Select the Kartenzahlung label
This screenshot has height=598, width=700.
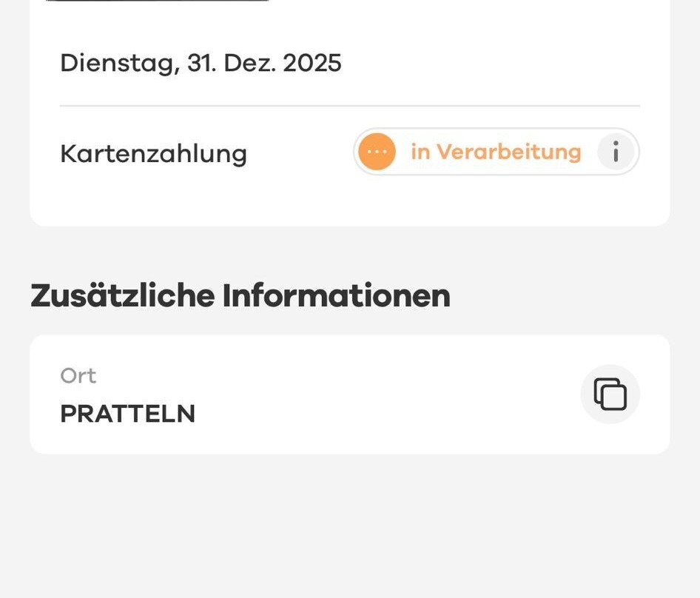point(153,154)
